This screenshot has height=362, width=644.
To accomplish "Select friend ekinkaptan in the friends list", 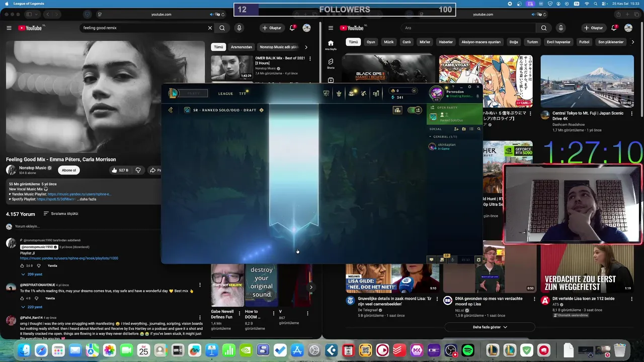I will (454, 146).
